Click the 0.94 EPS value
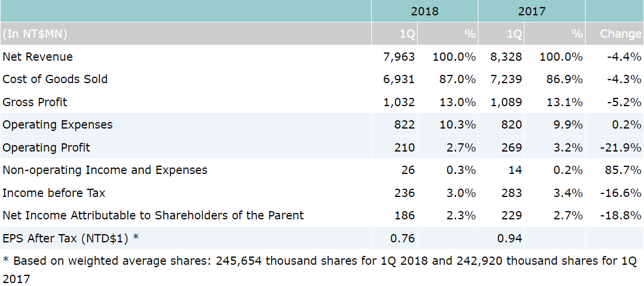The width and height of the screenshot is (644, 286). [510, 238]
